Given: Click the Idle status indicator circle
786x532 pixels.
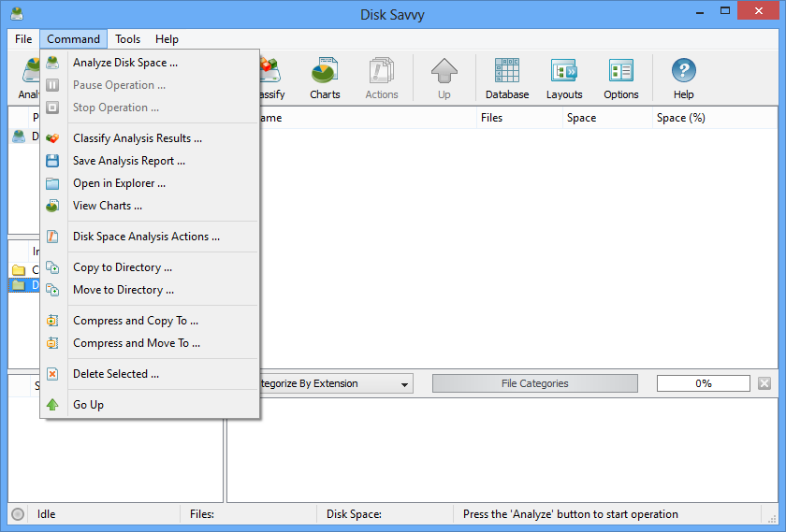Looking at the screenshot, I should (18, 514).
